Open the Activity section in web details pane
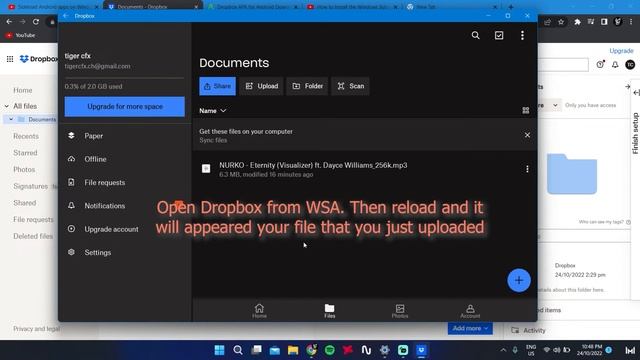 (534, 330)
